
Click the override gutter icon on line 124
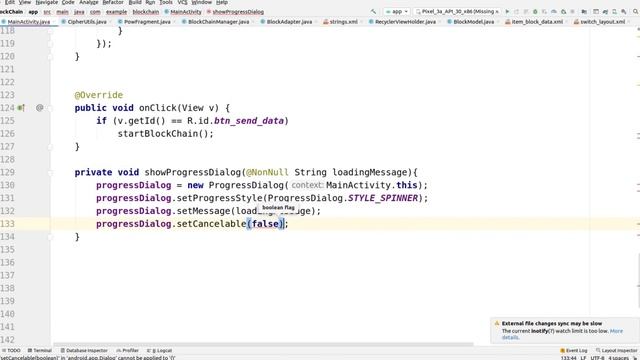click(21, 108)
